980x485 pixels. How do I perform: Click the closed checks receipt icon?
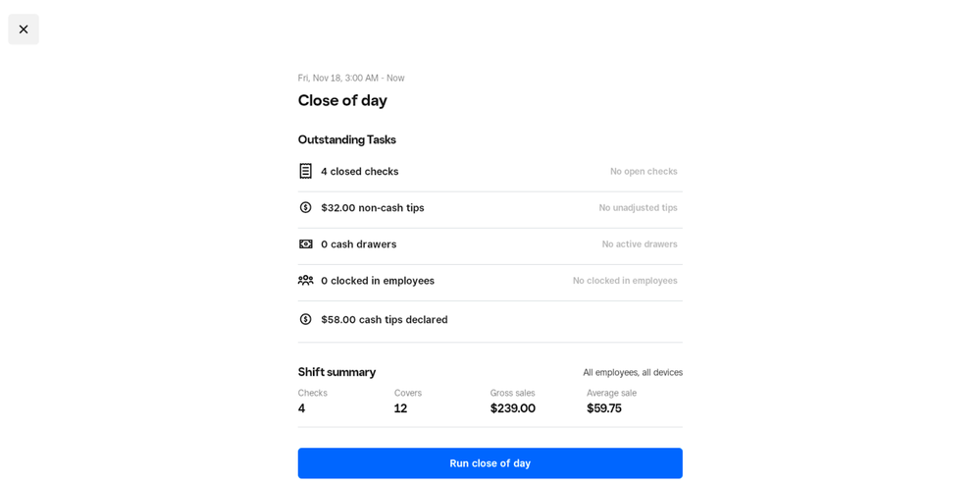305,171
